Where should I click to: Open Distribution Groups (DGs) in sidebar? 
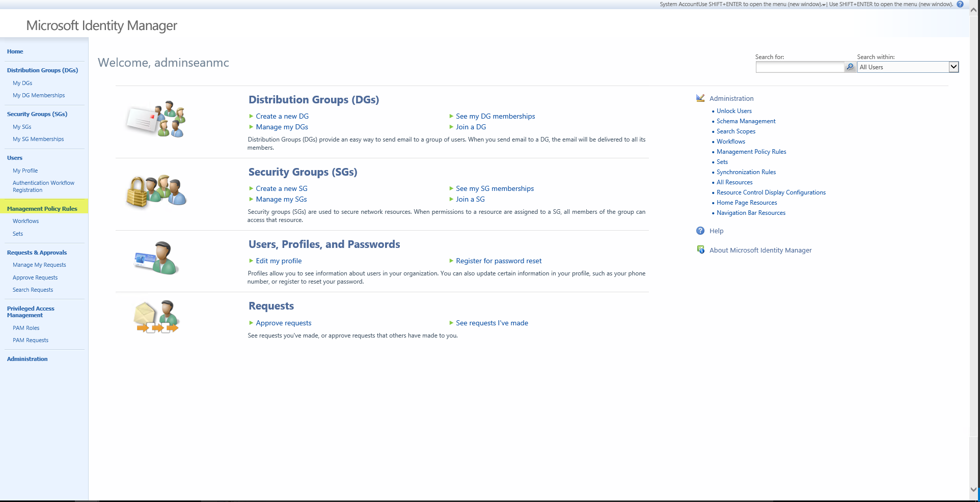(43, 70)
